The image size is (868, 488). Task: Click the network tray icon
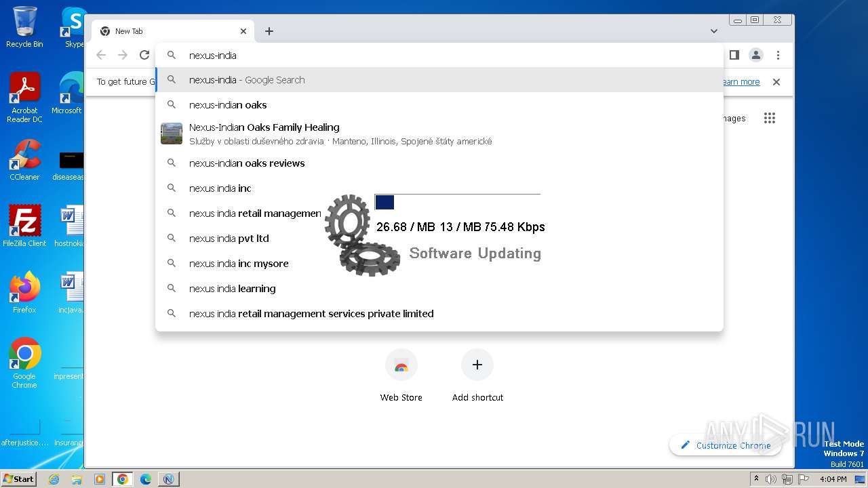pyautogui.click(x=787, y=479)
